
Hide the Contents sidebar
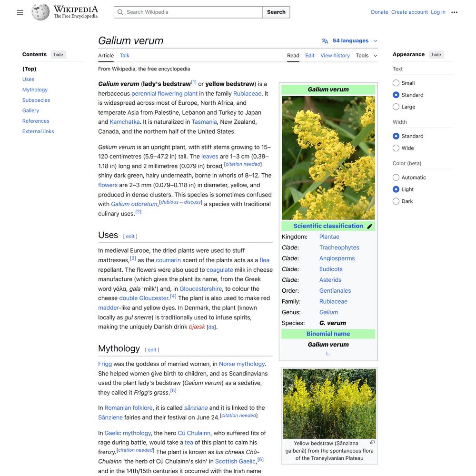pos(59,55)
